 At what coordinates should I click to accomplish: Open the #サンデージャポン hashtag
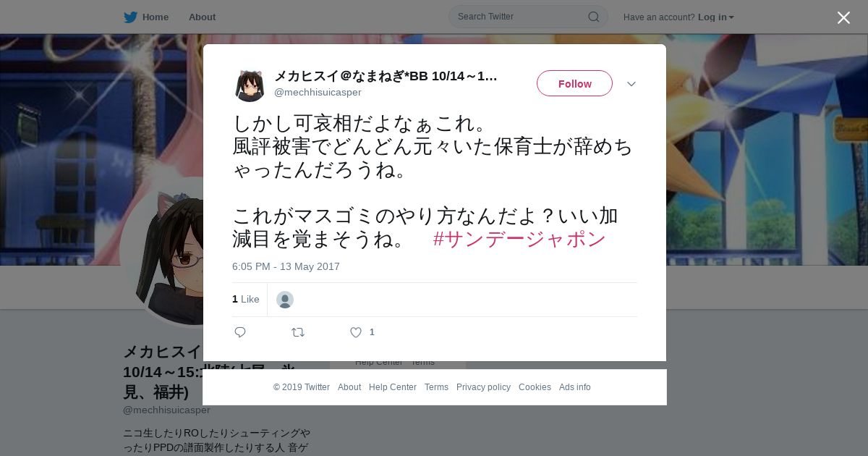click(x=519, y=239)
